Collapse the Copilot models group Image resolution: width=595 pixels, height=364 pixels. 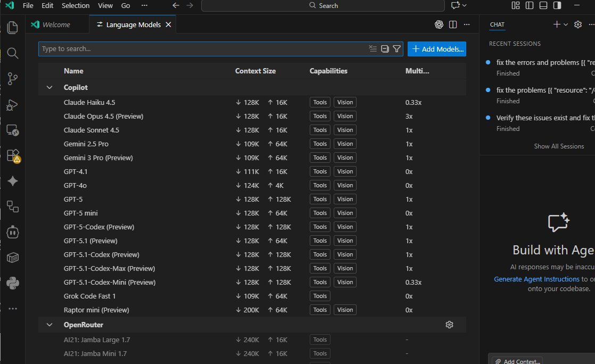(x=49, y=87)
